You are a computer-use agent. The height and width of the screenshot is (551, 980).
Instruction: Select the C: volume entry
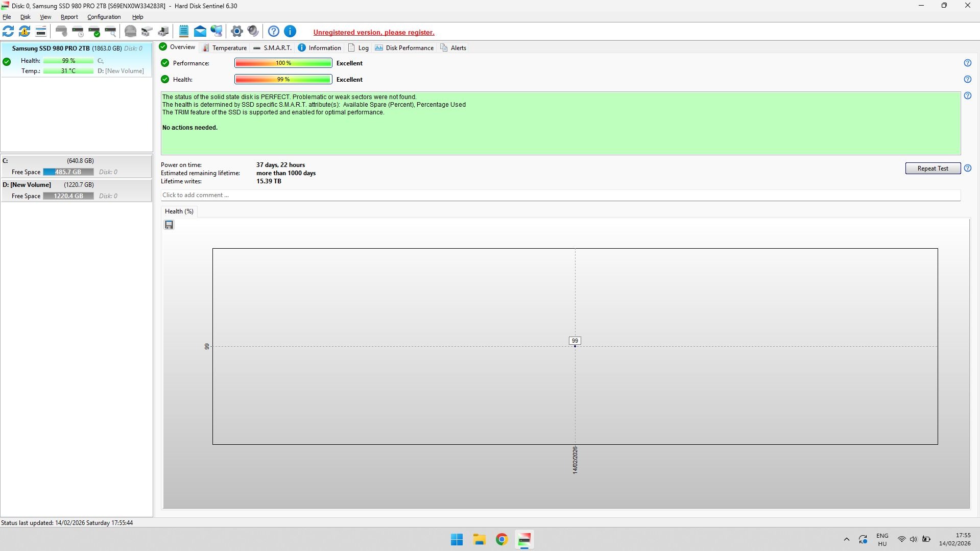pyautogui.click(x=77, y=166)
